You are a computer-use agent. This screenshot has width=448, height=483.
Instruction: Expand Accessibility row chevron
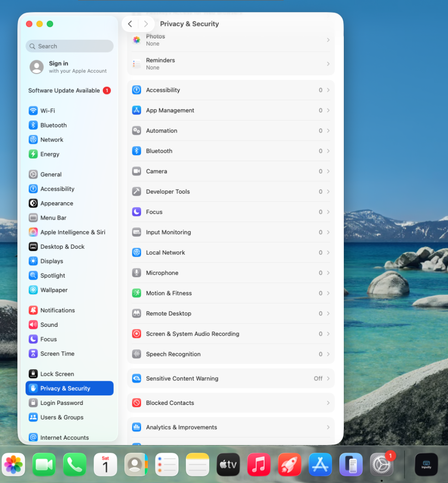coord(328,90)
